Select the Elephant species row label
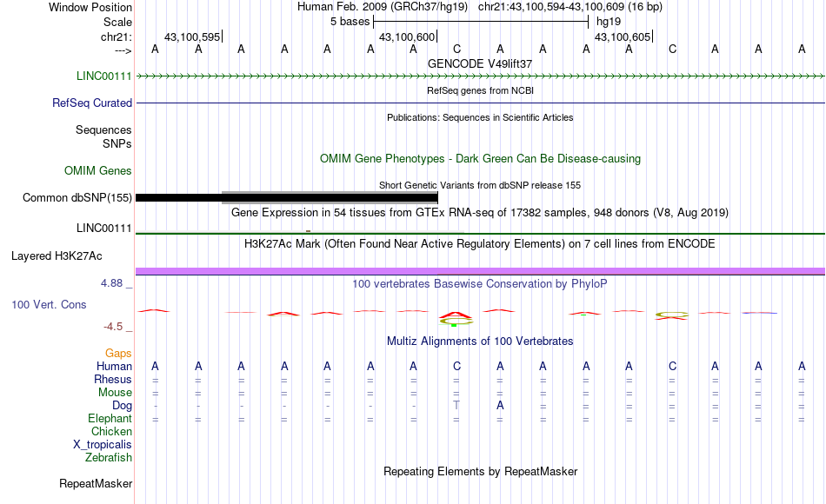This screenshot has height=504, width=826. pos(110,418)
